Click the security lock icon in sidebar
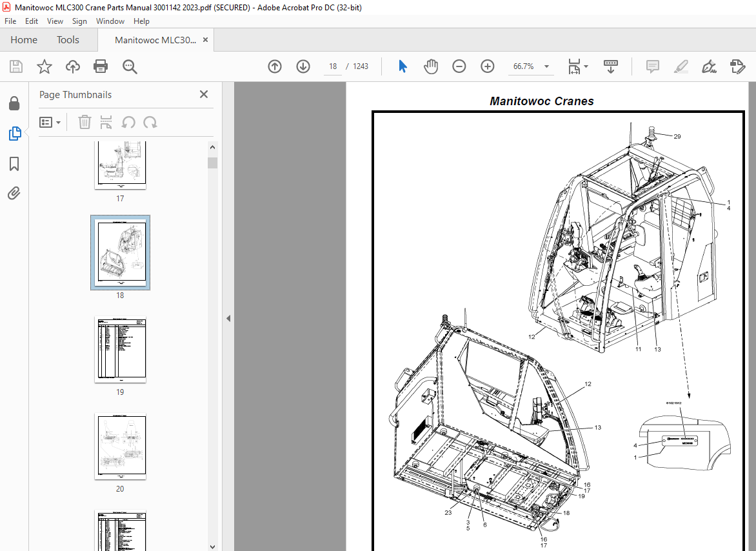 [14, 103]
